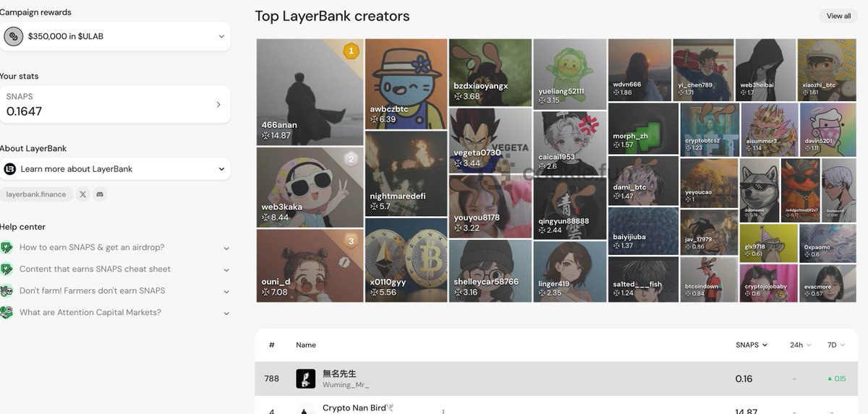868x414 pixels.
Task: Click Wuming_Mr_ avatar in the leaderboard row
Action: click(x=305, y=379)
